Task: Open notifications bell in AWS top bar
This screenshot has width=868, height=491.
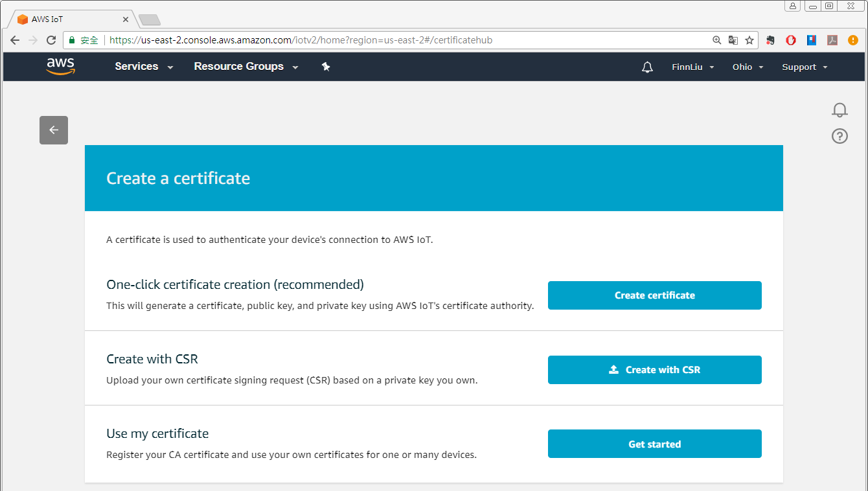Action: (647, 67)
